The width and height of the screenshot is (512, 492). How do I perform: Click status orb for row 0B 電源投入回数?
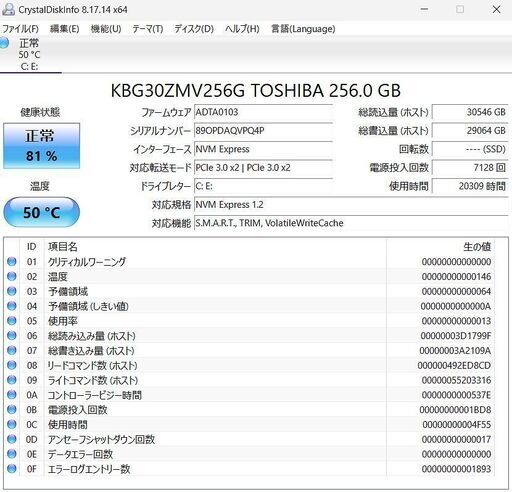click(x=12, y=410)
